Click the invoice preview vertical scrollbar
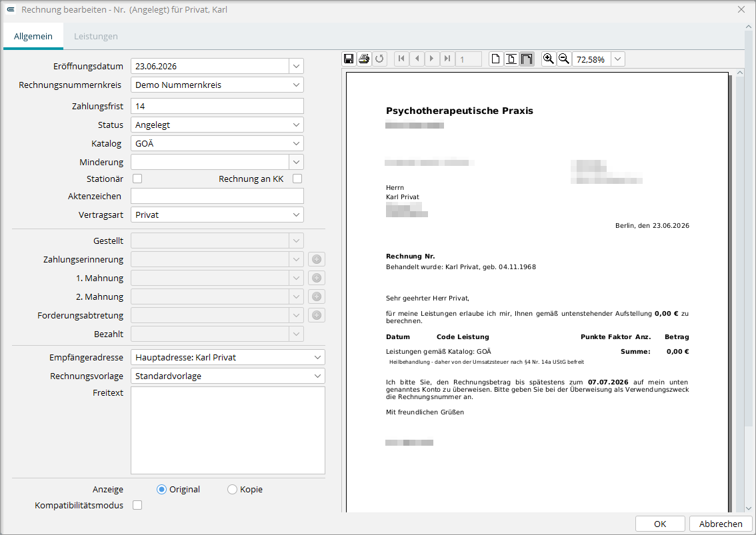Image resolution: width=756 pixels, height=535 pixels. pos(739,290)
